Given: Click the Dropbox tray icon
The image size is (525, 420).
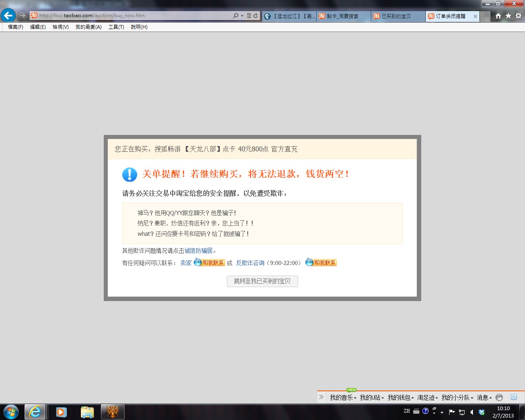Looking at the screenshot, I should [x=482, y=412].
